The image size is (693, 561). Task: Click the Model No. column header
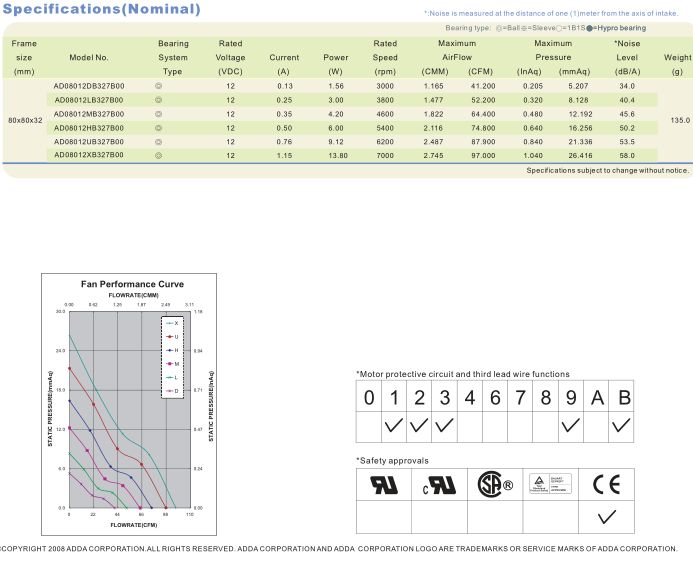coord(89,57)
